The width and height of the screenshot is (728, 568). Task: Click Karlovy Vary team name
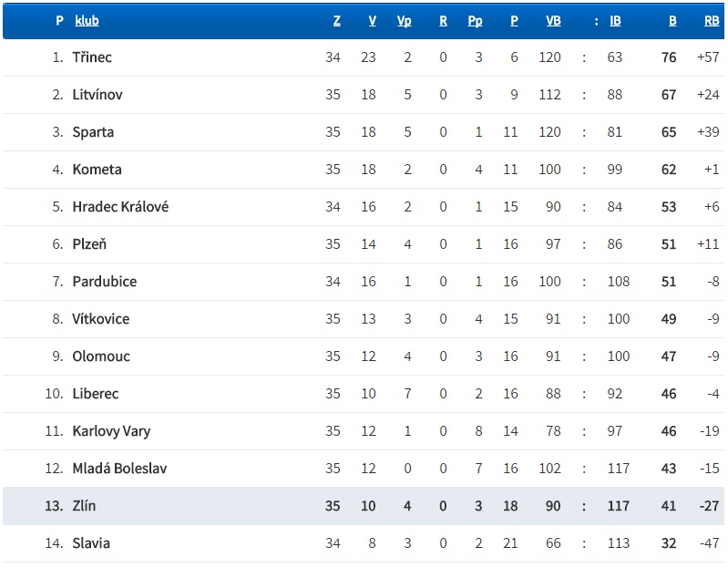(111, 431)
